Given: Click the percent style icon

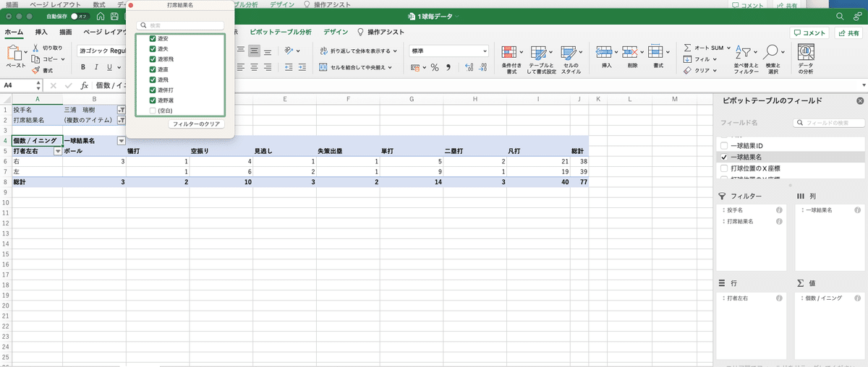Looking at the screenshot, I should (x=435, y=67).
